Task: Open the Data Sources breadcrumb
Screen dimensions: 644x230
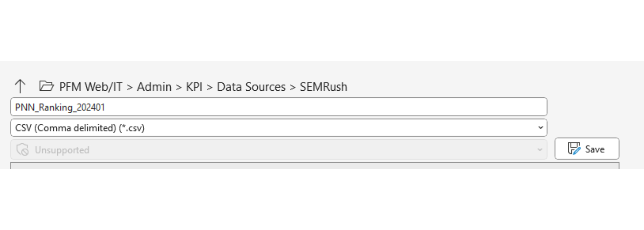Action: pos(251,86)
